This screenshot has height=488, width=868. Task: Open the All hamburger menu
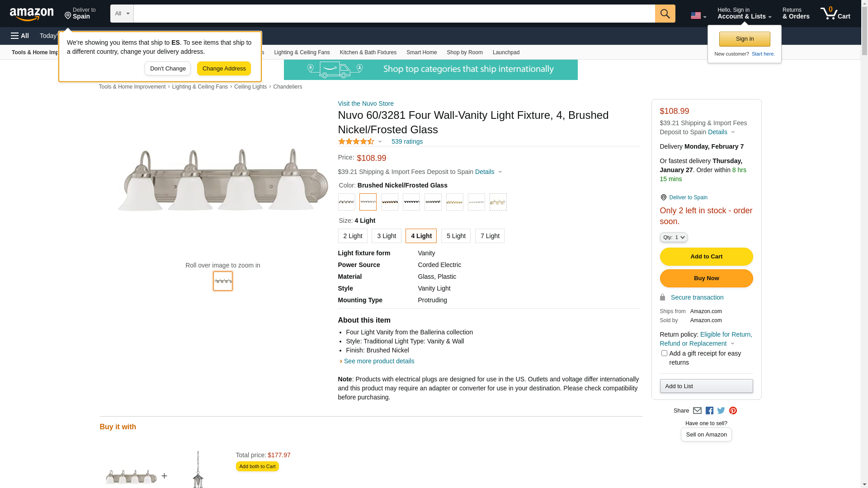point(20,36)
